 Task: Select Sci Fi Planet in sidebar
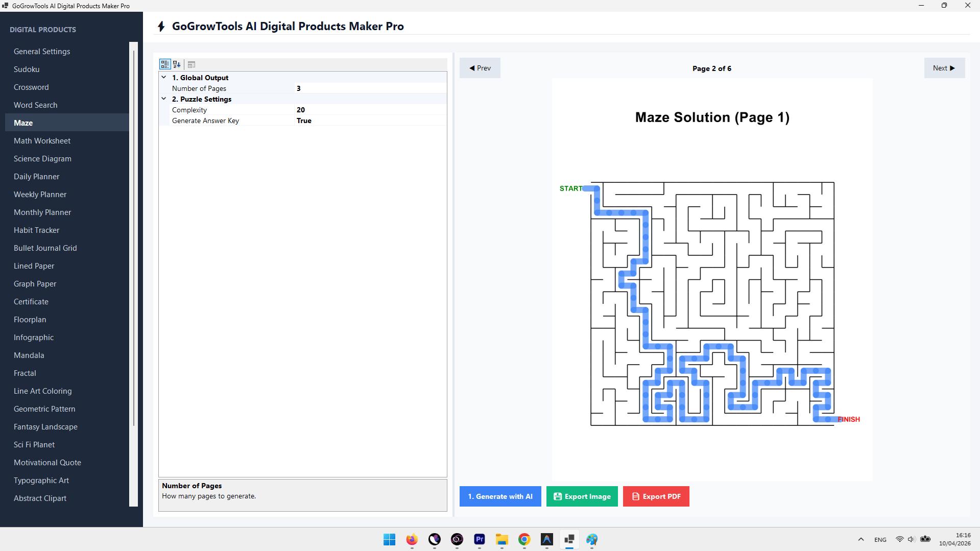(x=67, y=444)
